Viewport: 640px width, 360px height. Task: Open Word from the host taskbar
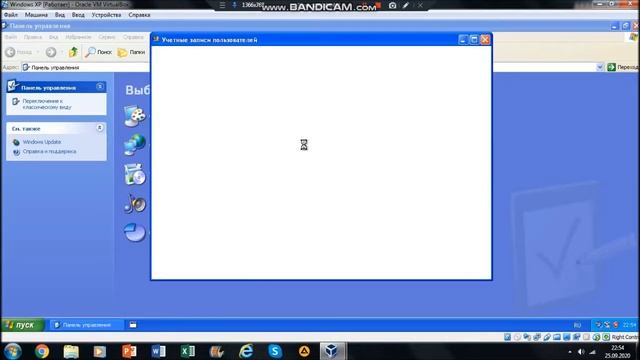pyautogui.click(x=158, y=351)
